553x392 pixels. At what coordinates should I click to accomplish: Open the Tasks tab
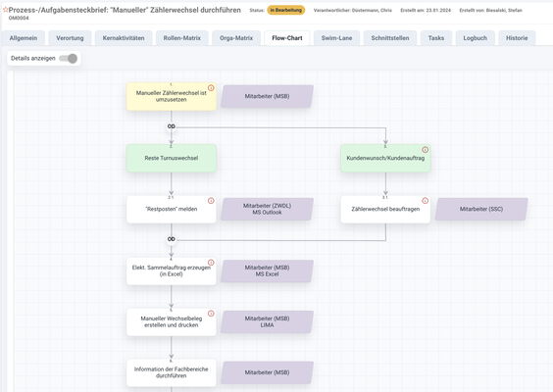point(436,38)
